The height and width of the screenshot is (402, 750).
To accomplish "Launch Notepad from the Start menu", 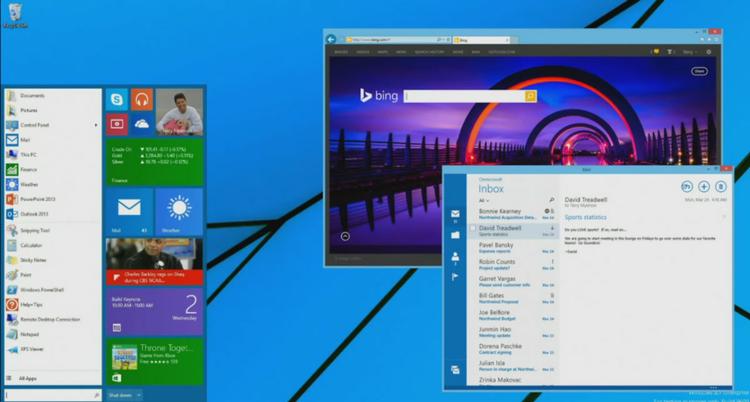I will pos(53,335).
